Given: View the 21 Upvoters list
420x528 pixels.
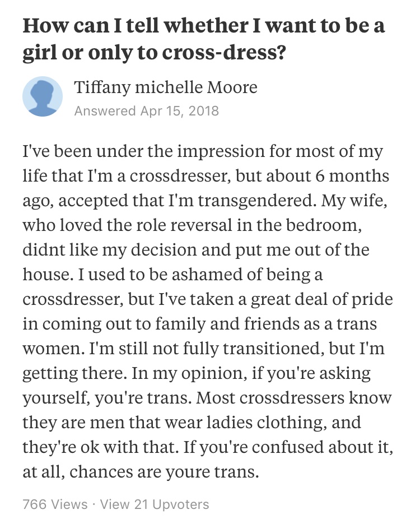Looking at the screenshot, I should point(155,504).
